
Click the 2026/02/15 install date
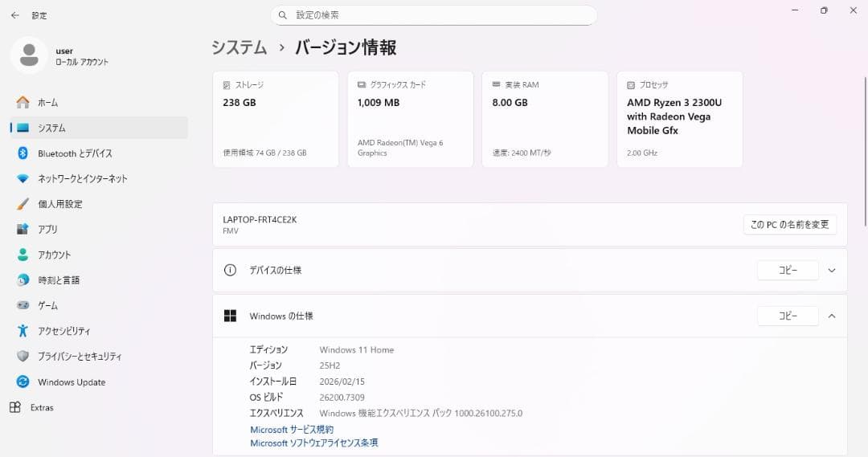click(342, 382)
